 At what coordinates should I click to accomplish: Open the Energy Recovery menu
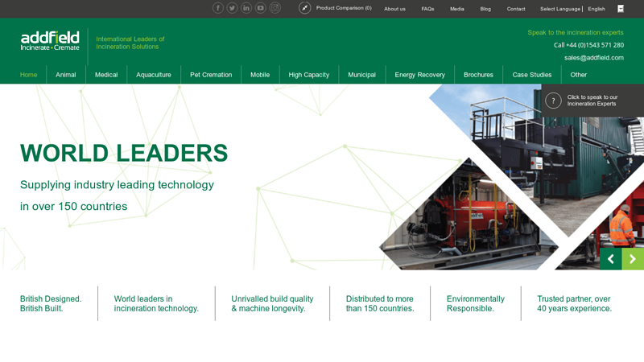(419, 75)
